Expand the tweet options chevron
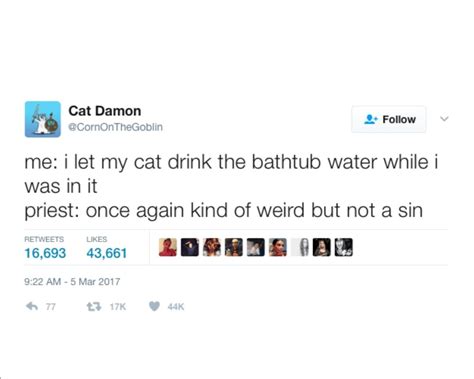The height and width of the screenshot is (379, 474). [444, 119]
